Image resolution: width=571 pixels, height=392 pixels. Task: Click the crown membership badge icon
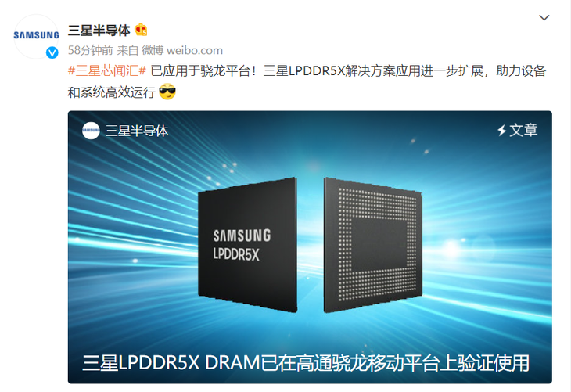click(x=141, y=30)
